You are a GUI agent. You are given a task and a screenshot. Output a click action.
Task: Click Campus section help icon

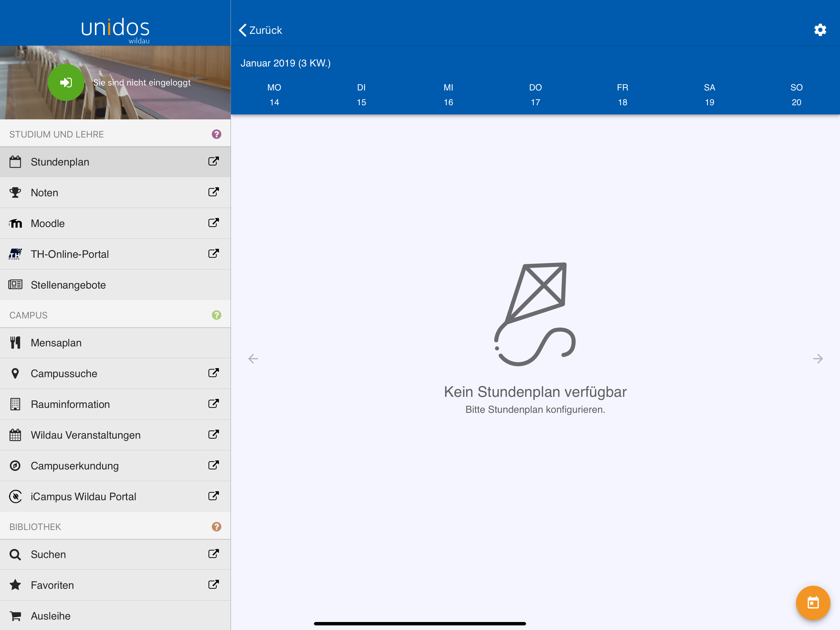pyautogui.click(x=216, y=315)
